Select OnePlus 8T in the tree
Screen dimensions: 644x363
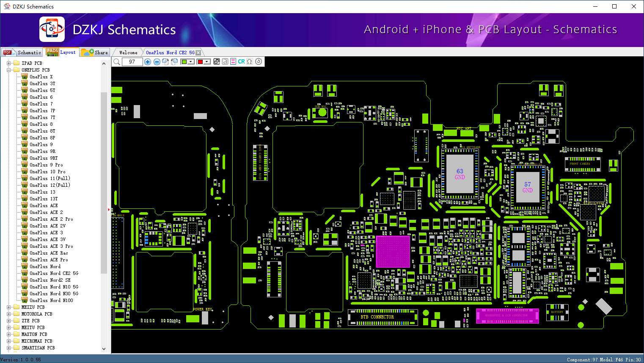coord(42,131)
